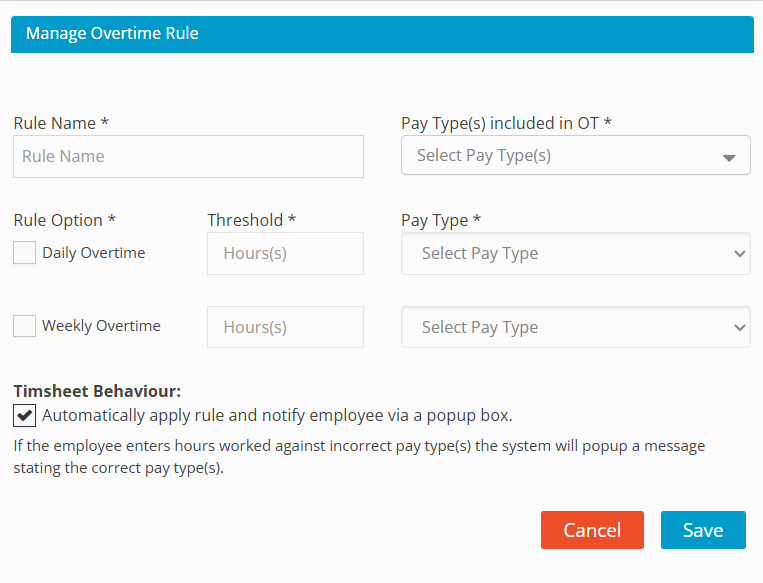
Task: Click the Timsheet Behaviour heading
Action: coord(97,392)
